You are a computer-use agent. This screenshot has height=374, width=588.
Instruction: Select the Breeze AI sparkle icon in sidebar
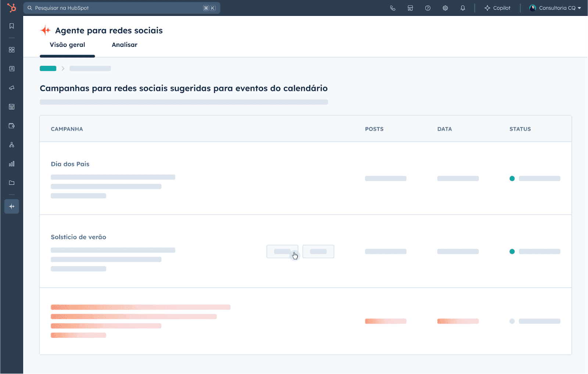click(12, 206)
